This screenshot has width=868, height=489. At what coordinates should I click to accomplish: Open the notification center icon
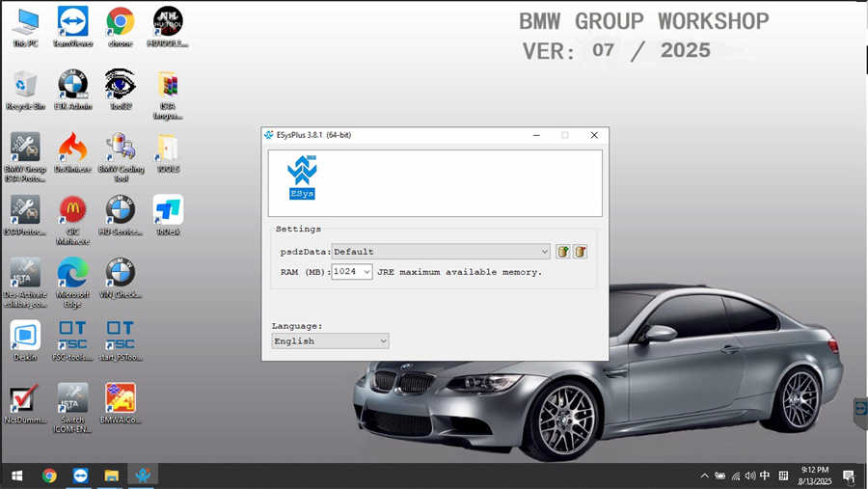[849, 475]
